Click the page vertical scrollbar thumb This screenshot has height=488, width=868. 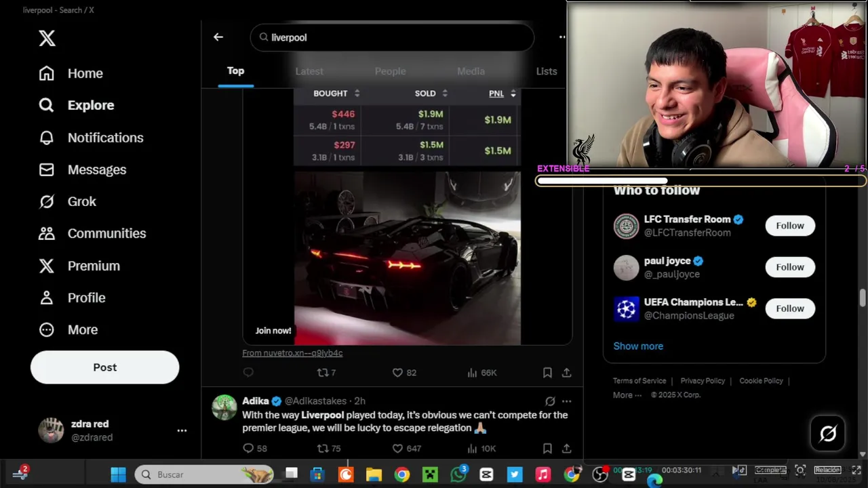(x=863, y=298)
